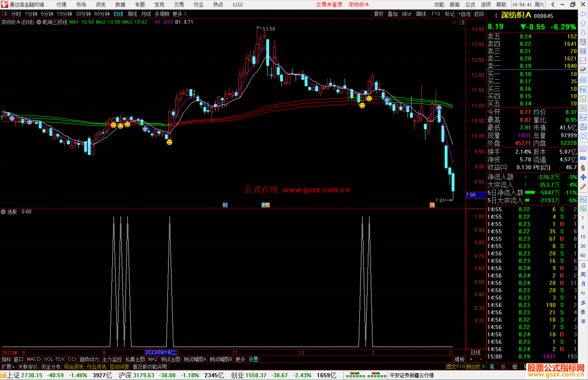
Task: Click the 复权 button
Action: 378,14
